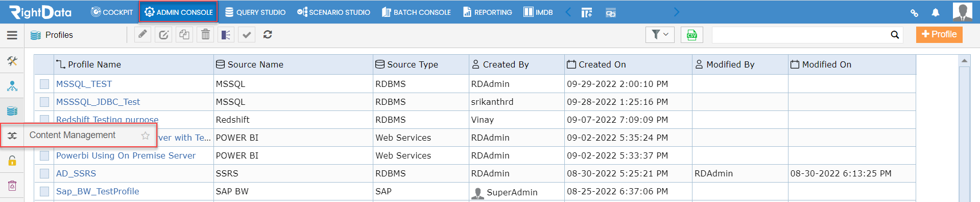Open the MSSSQL_JDBC_Test profile link
The image size is (980, 202).
pyautogui.click(x=98, y=102)
